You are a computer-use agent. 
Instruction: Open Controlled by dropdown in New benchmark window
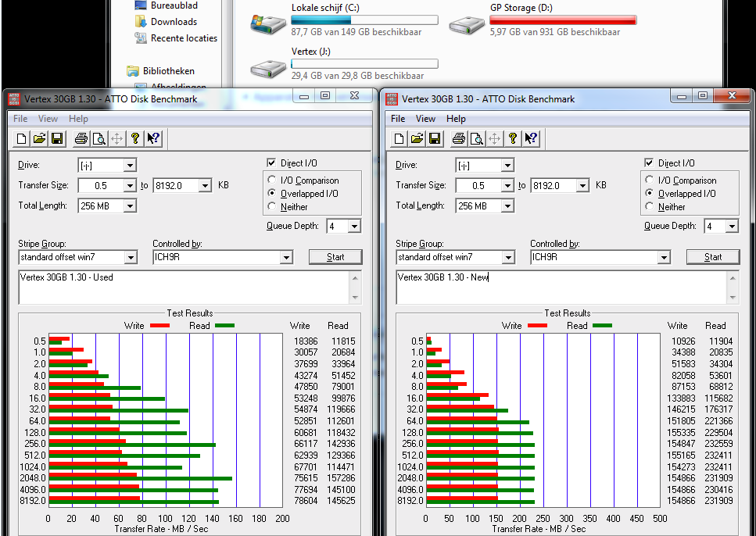(x=664, y=257)
